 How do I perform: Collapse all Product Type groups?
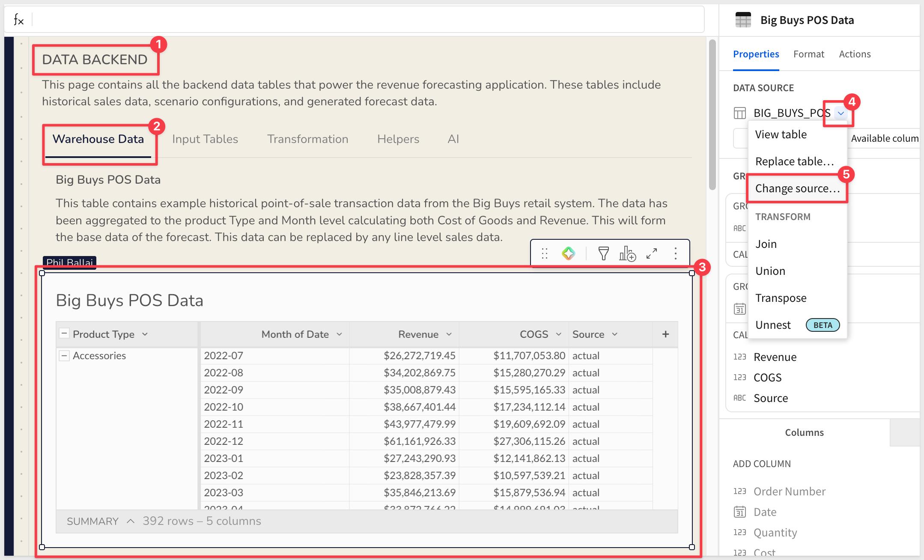[x=64, y=334]
